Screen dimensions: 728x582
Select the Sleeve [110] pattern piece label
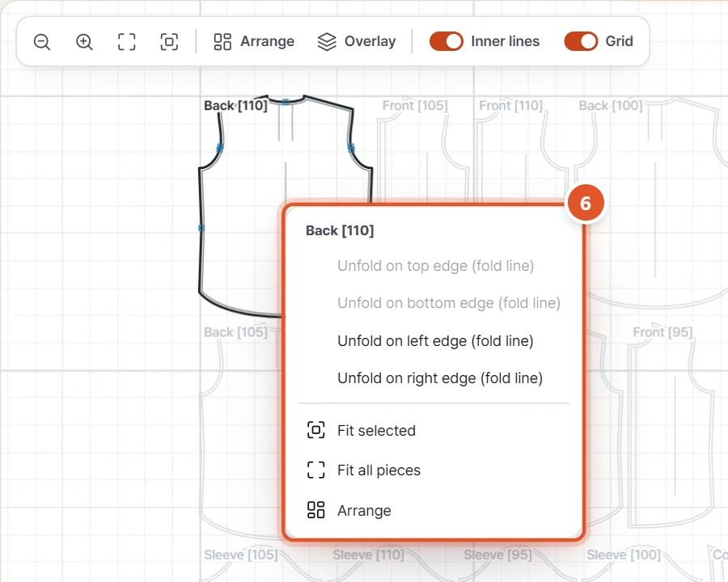point(368,555)
